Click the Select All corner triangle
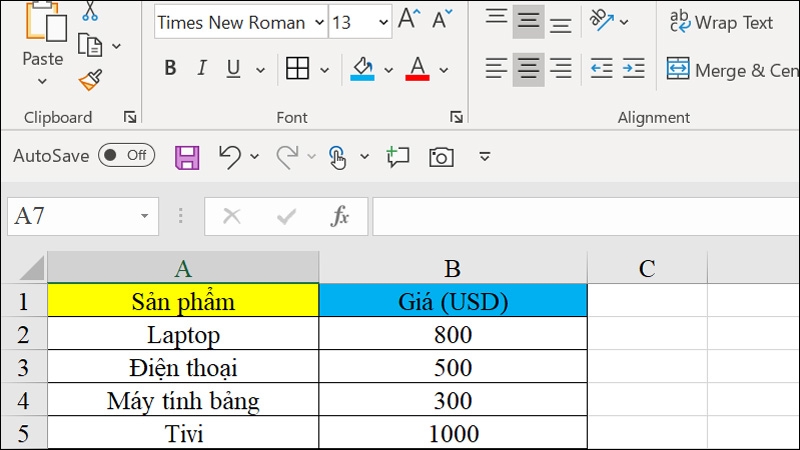This screenshot has height=450, width=800. pyautogui.click(x=32, y=268)
